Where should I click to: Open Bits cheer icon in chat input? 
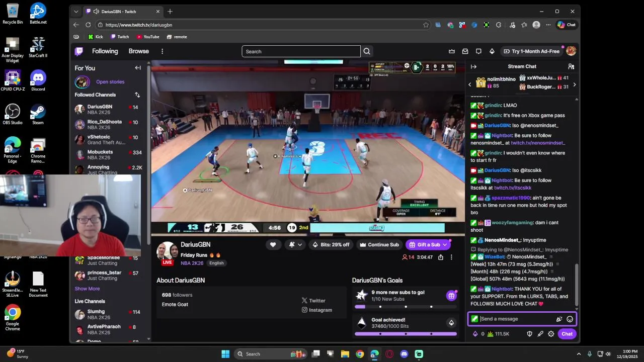click(559, 319)
